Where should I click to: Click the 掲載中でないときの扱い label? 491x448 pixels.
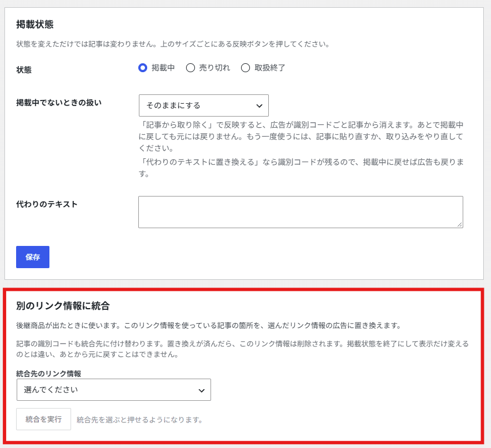click(59, 103)
